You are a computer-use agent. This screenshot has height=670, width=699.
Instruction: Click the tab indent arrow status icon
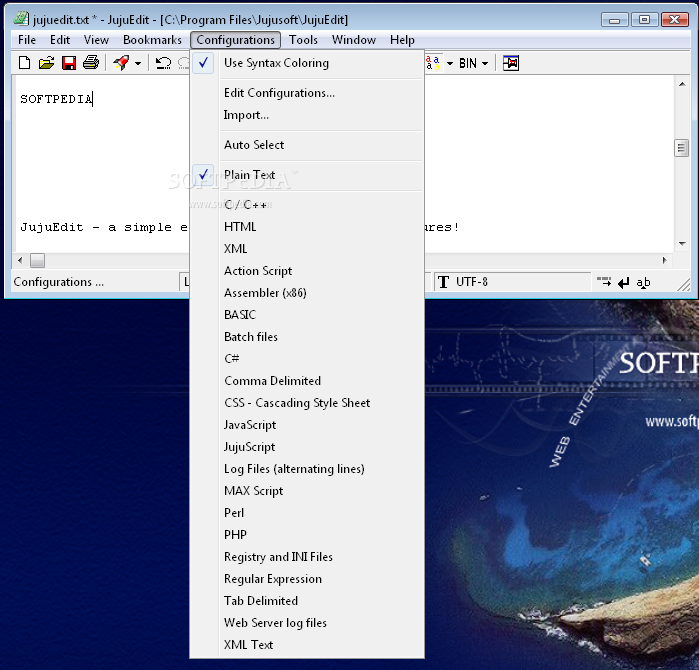point(604,282)
